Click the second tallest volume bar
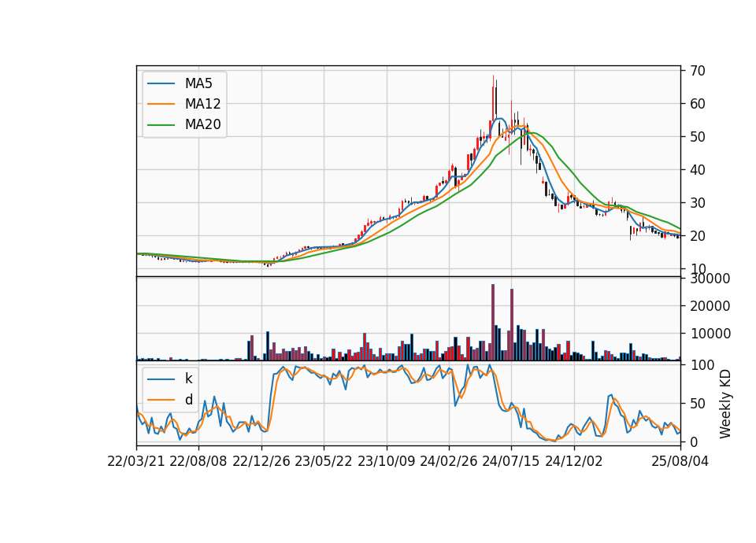 pos(512,325)
